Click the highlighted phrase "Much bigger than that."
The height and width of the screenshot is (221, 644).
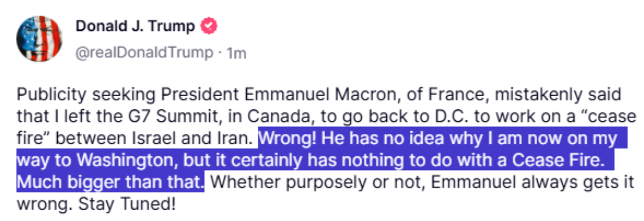click(x=110, y=181)
